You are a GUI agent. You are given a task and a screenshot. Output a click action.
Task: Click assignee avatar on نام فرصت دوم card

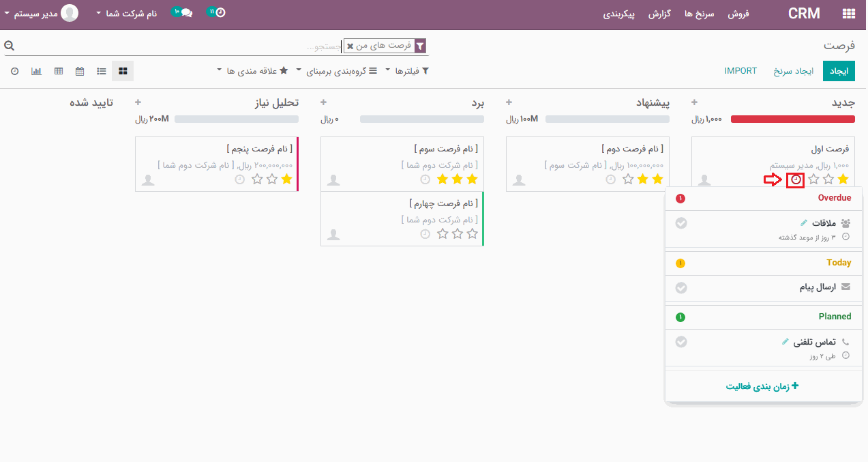[519, 179]
